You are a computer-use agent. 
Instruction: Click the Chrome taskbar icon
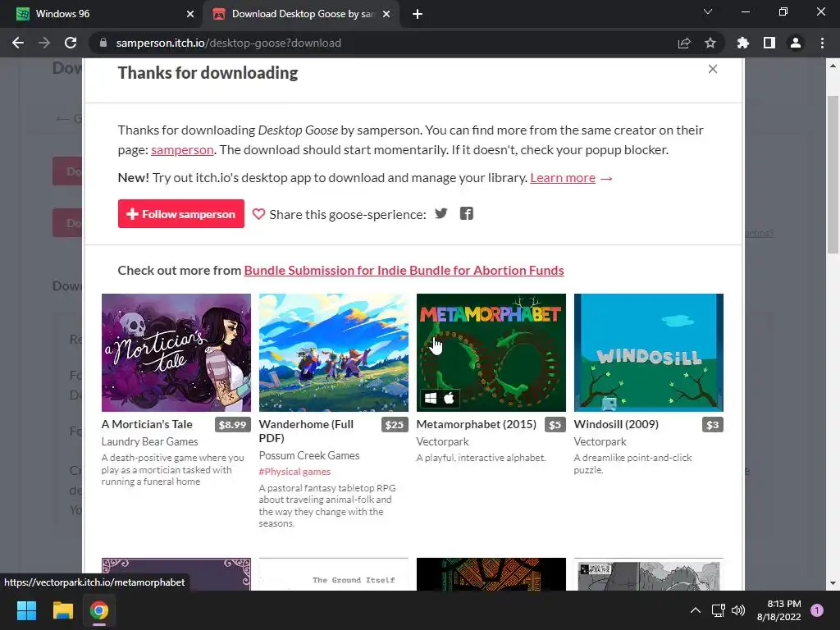point(98,610)
